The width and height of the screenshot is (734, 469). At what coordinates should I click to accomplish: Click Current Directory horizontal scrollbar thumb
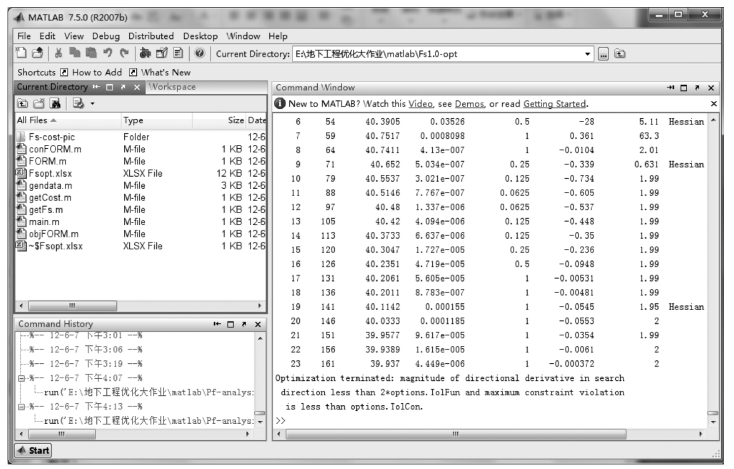72,306
